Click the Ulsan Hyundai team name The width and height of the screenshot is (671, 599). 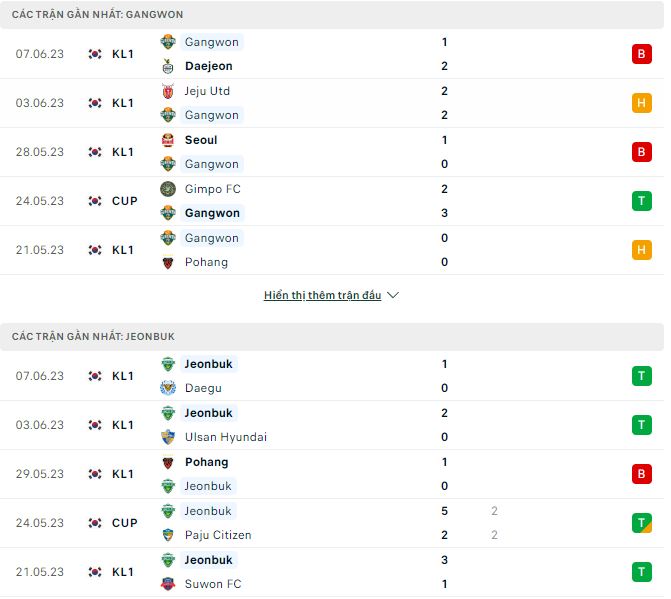pyautogui.click(x=226, y=437)
